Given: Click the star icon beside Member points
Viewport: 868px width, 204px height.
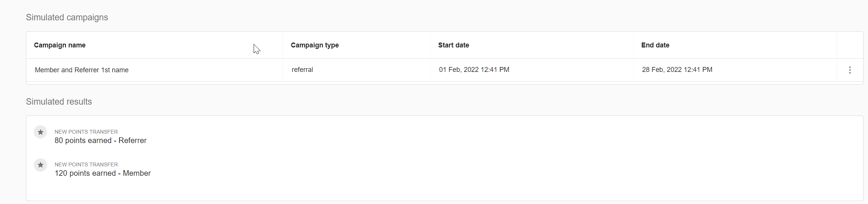Looking at the screenshot, I should click(41, 165).
